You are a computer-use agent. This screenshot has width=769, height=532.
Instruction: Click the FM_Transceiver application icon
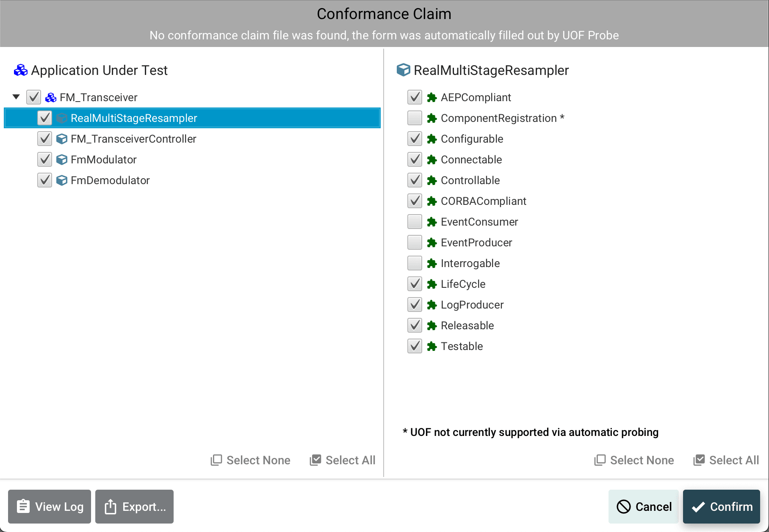click(50, 97)
